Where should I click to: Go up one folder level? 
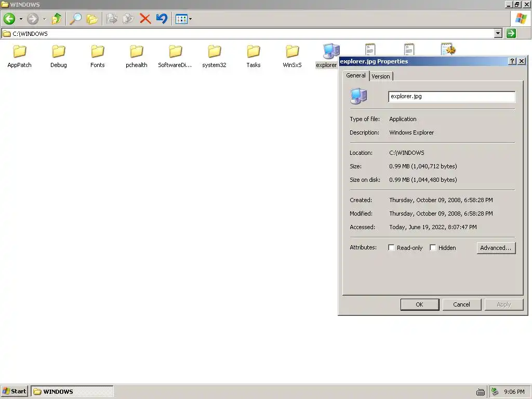click(57, 19)
